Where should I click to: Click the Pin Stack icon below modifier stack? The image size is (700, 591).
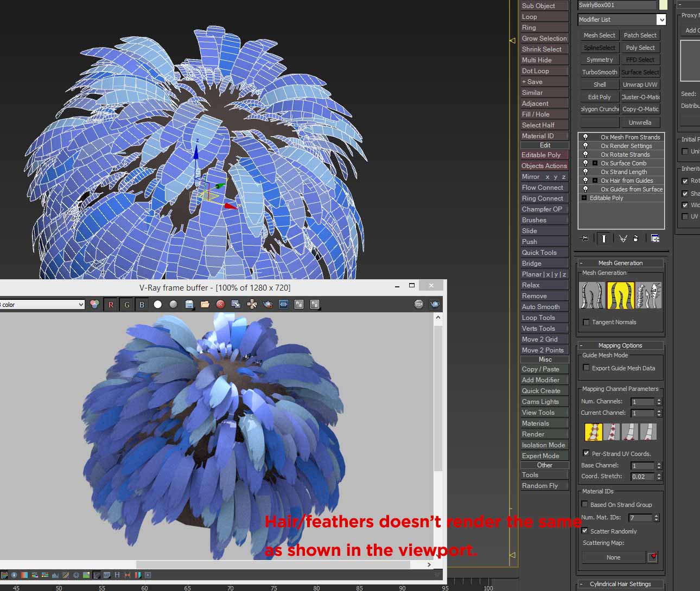[x=585, y=239]
